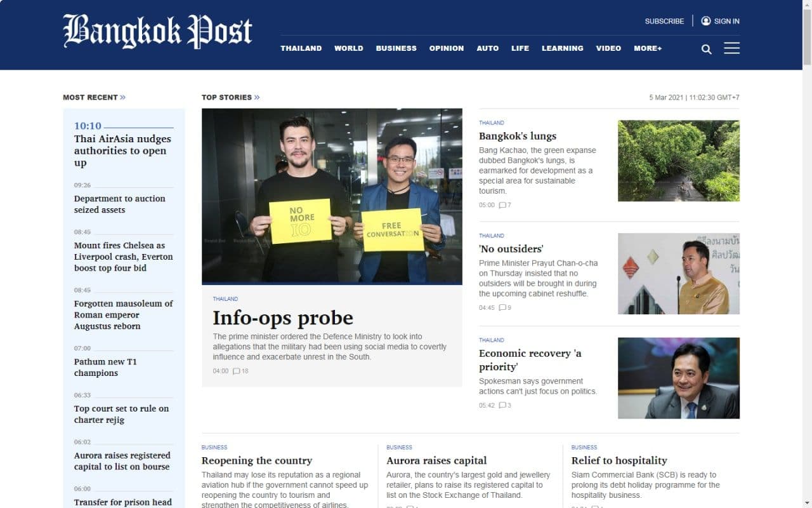Click comment icon under Economic recovery story

502,405
